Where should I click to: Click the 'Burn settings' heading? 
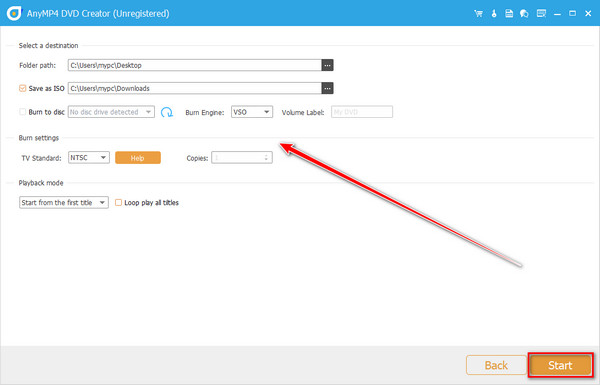[39, 138]
